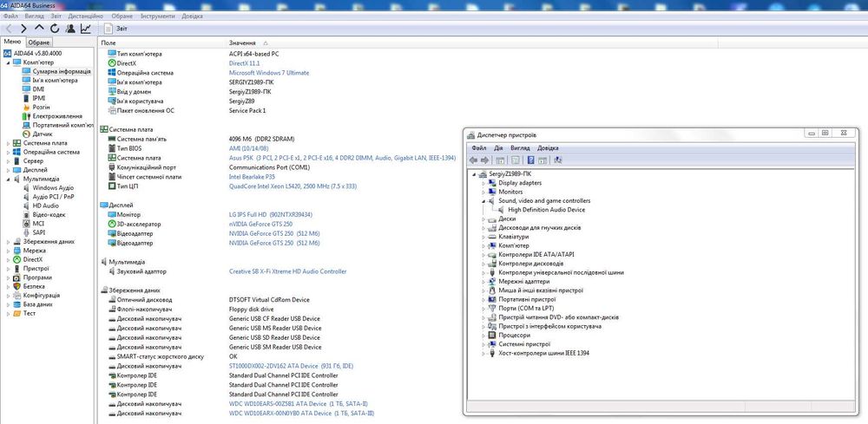Image resolution: width=868 pixels, height=424 pixels.
Task: Click the Microsoft Windows 7 Ultimate link
Action: [x=269, y=73]
